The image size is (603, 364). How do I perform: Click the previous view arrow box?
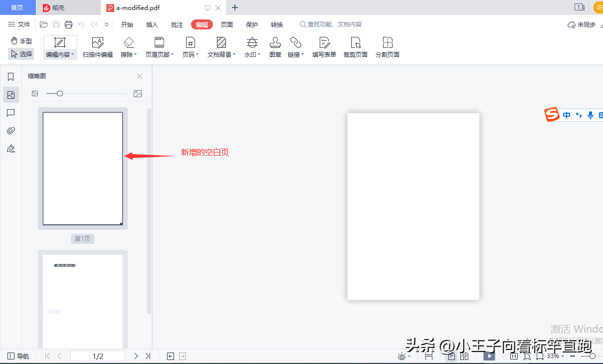[x=171, y=356]
